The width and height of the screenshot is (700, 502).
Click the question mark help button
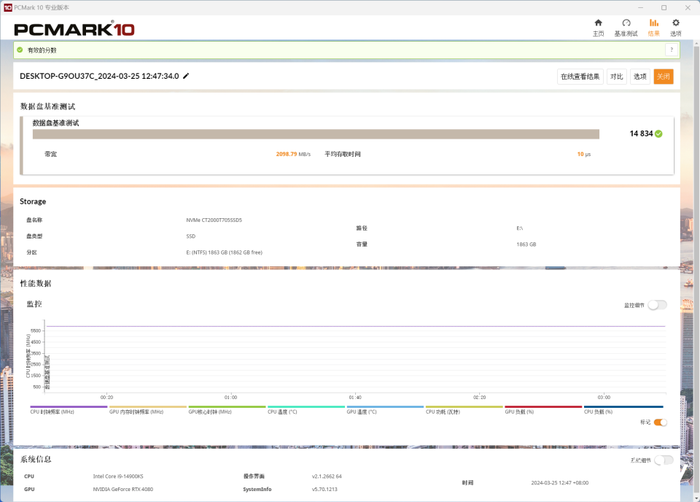(671, 50)
